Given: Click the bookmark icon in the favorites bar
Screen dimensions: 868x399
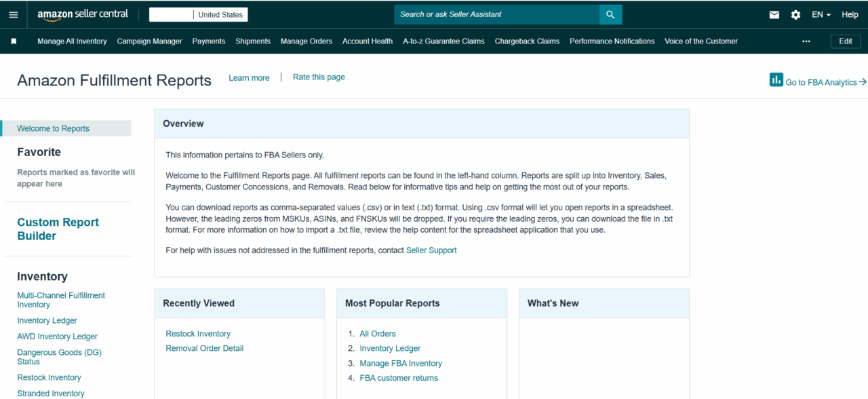Looking at the screenshot, I should [14, 41].
